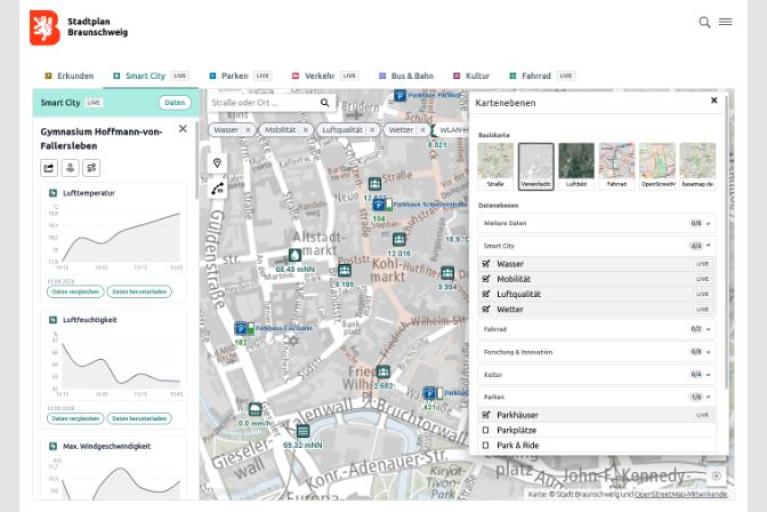Click the magnifier in the Straße oder Ort field

[x=325, y=103]
